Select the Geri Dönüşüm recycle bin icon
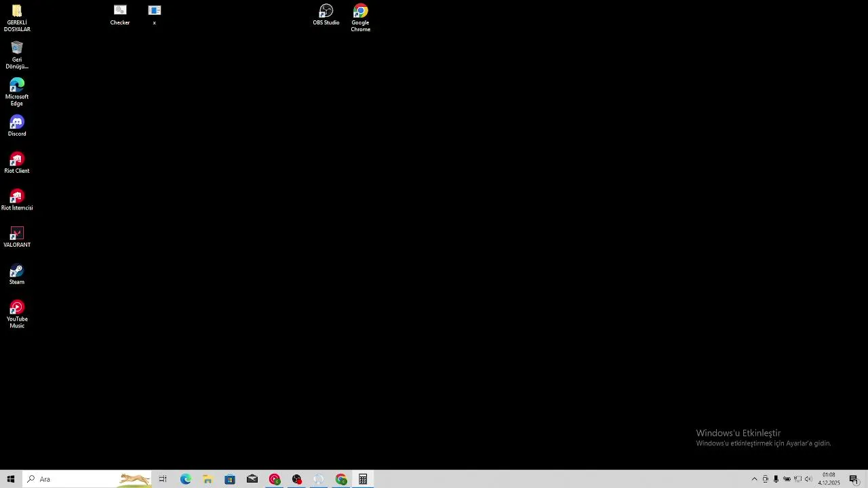Viewport: 868px width, 488px height. click(x=17, y=55)
